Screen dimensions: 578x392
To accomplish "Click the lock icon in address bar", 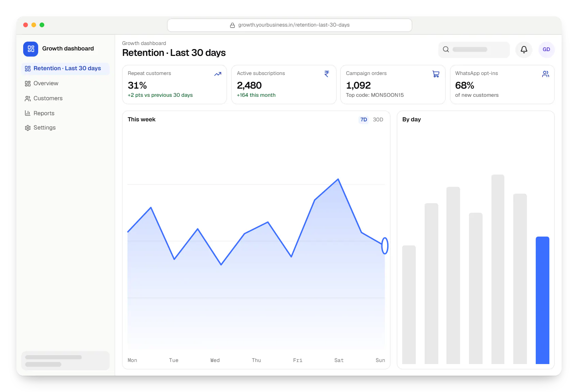I will tap(232, 25).
